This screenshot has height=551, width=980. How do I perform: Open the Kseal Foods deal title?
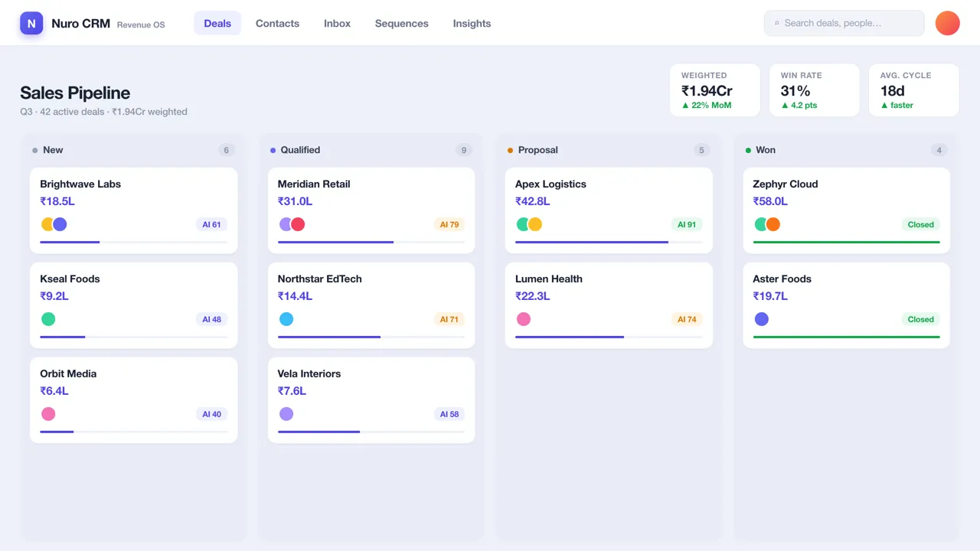[70, 279]
